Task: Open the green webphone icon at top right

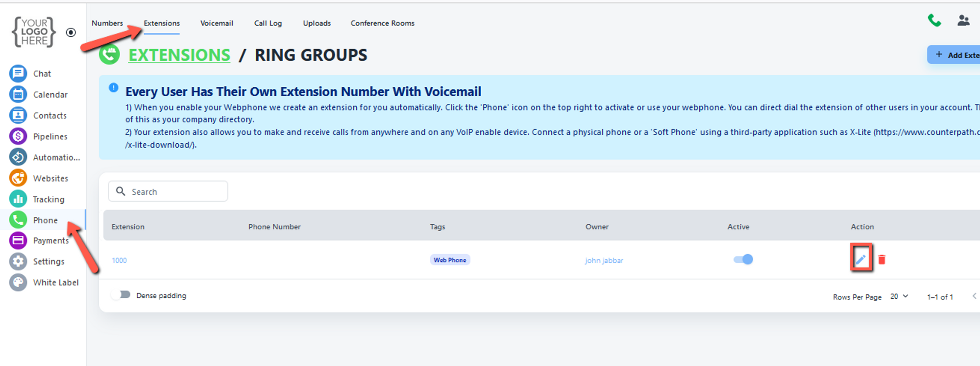Action: (934, 21)
